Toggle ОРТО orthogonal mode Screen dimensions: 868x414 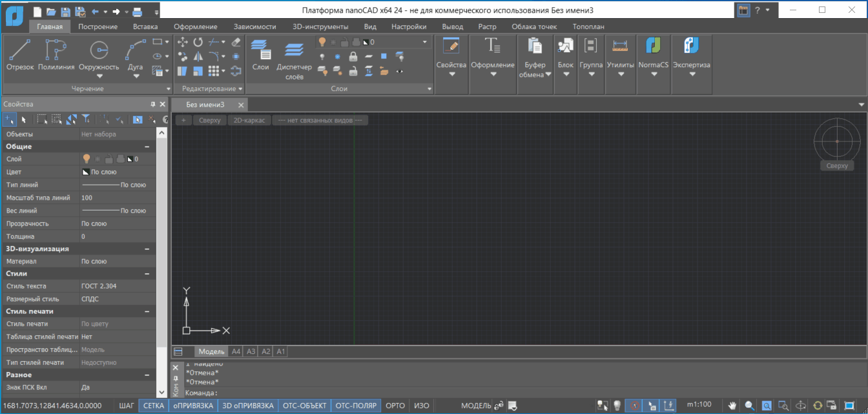[x=395, y=406]
